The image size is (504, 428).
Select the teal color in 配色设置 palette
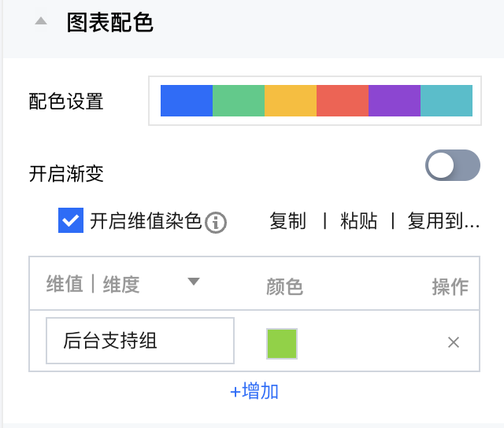[x=447, y=101]
